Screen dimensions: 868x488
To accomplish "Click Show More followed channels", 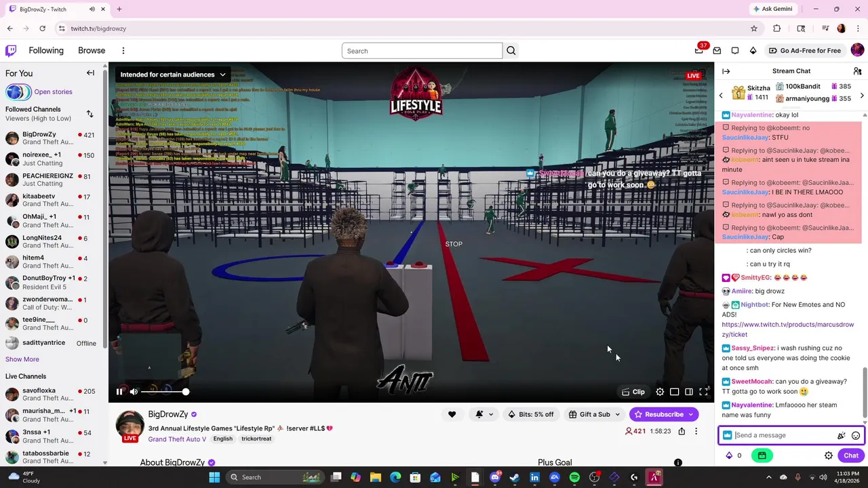I will 22,359.
